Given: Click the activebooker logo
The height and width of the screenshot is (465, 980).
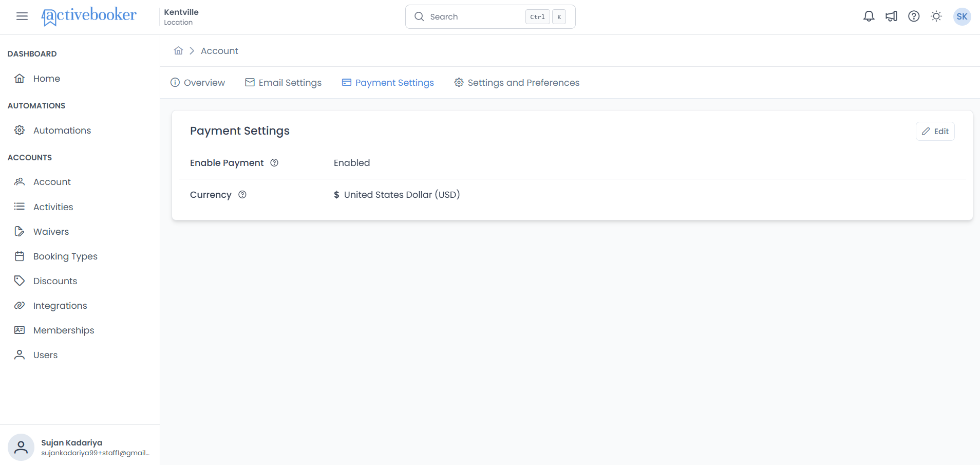Looking at the screenshot, I should tap(89, 16).
